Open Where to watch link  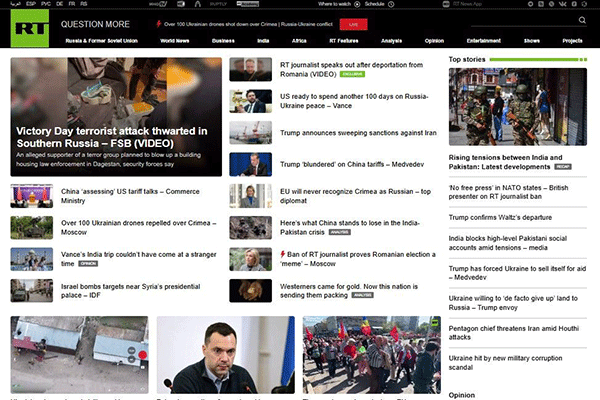[x=334, y=4]
